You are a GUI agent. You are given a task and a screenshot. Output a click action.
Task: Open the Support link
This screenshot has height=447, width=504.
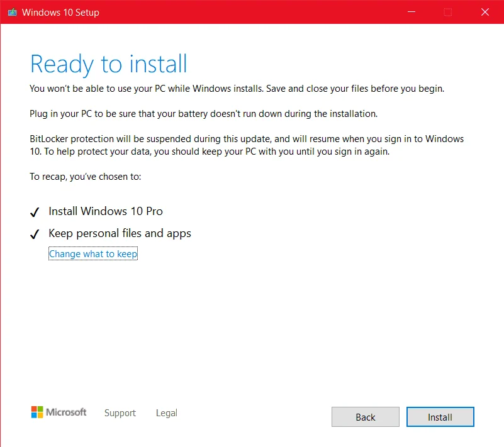coord(120,413)
